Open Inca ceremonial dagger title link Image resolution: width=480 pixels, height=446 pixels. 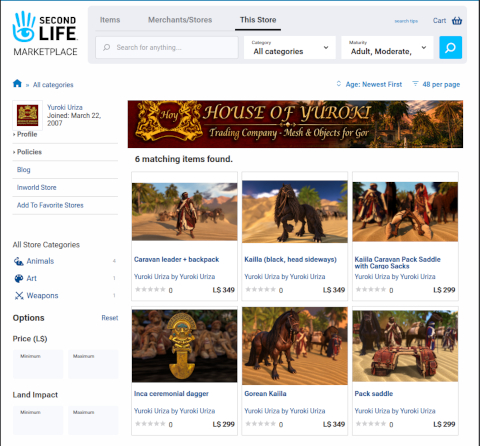171,394
